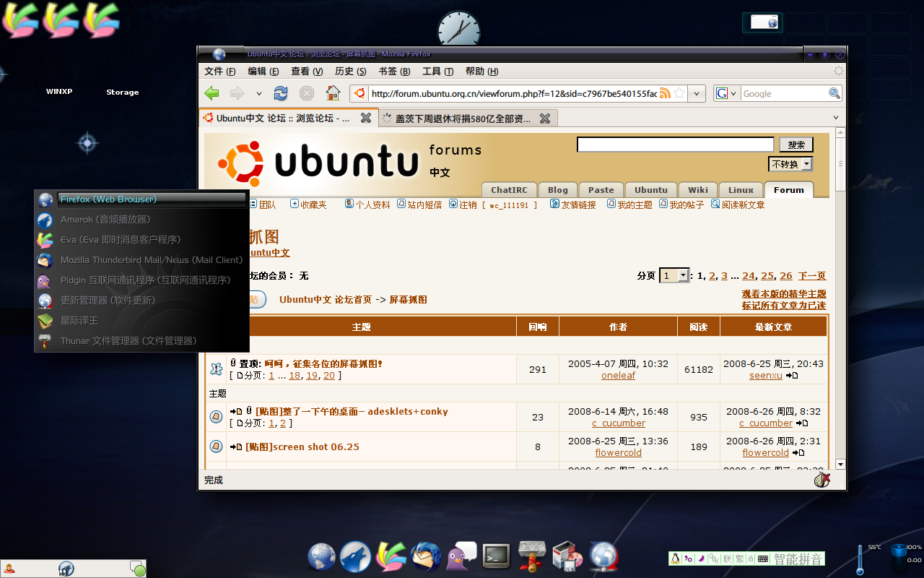
Task: Open 更新管理器 from menu
Action: pyautogui.click(x=142, y=301)
